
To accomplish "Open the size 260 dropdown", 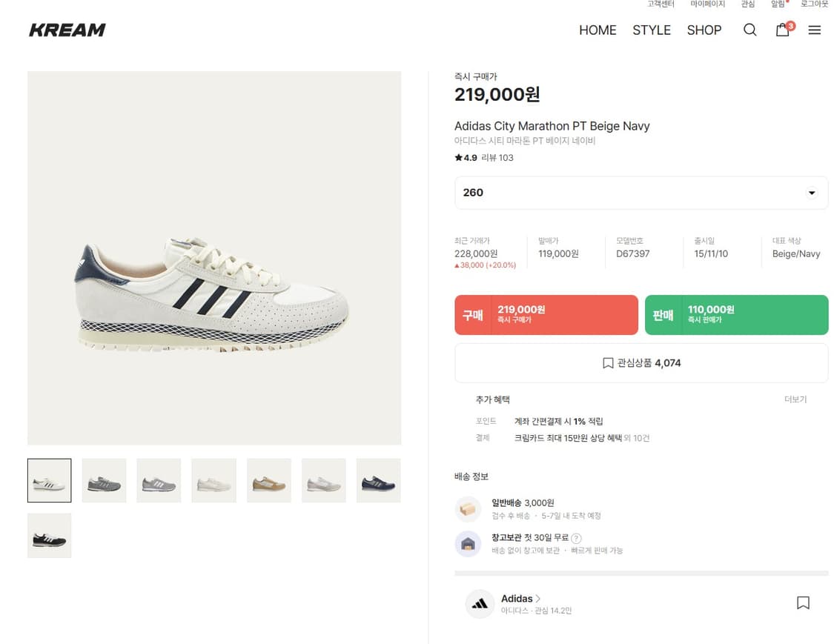I will pyautogui.click(x=641, y=193).
